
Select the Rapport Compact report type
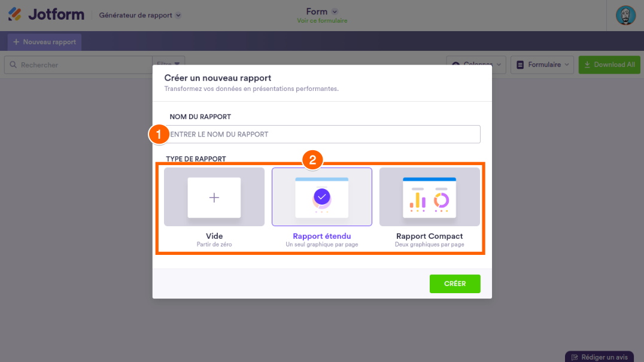click(429, 208)
